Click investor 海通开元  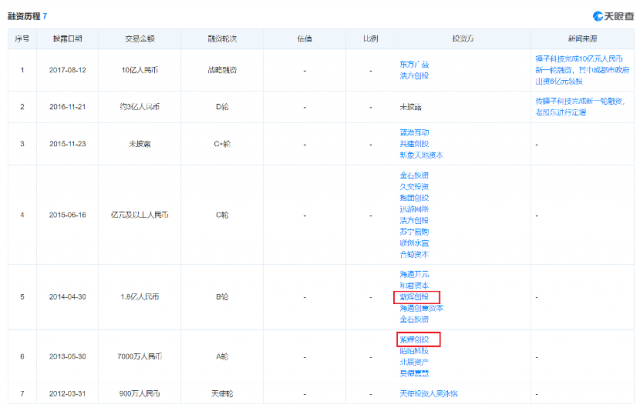coord(414,274)
